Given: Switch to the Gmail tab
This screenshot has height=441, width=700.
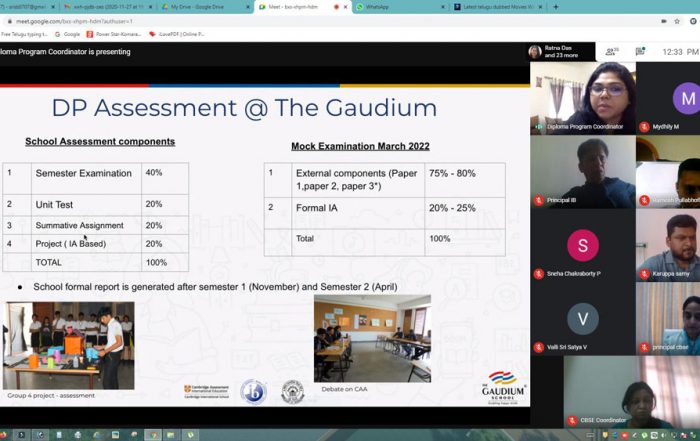Looking at the screenshot, I should pyautogui.click(x=27, y=7).
